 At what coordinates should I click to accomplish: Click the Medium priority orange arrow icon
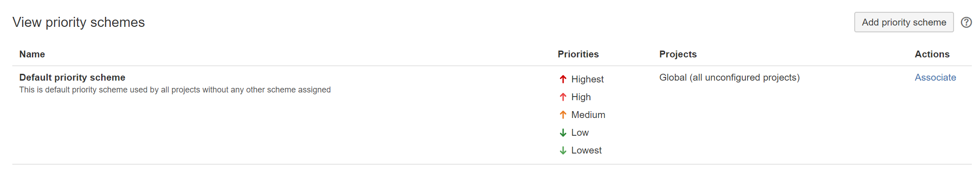(563, 115)
